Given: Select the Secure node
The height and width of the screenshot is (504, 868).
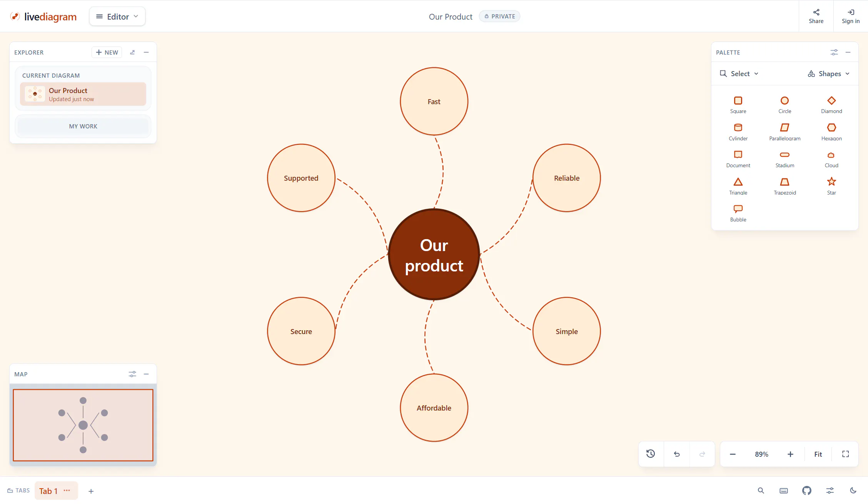Looking at the screenshot, I should tap(301, 331).
